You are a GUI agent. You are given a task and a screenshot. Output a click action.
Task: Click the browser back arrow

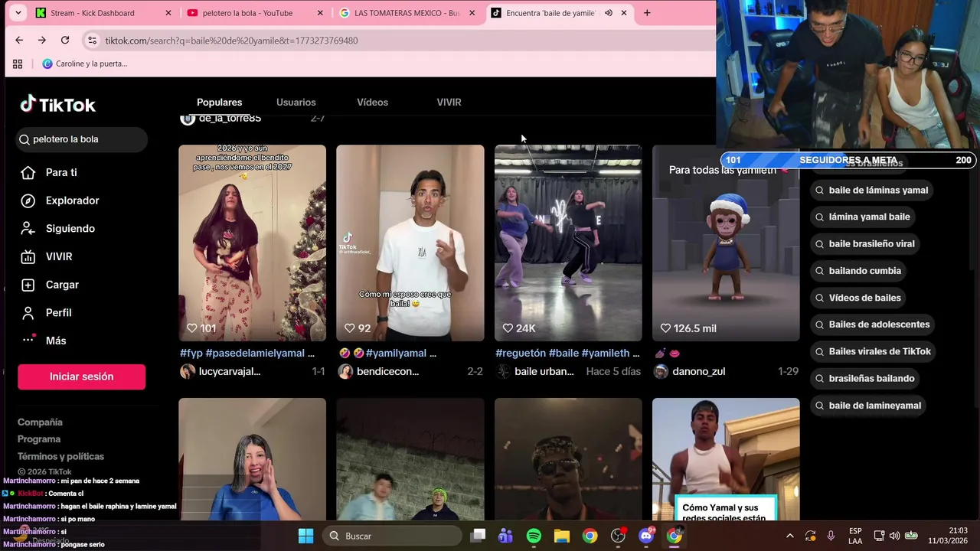(19, 40)
